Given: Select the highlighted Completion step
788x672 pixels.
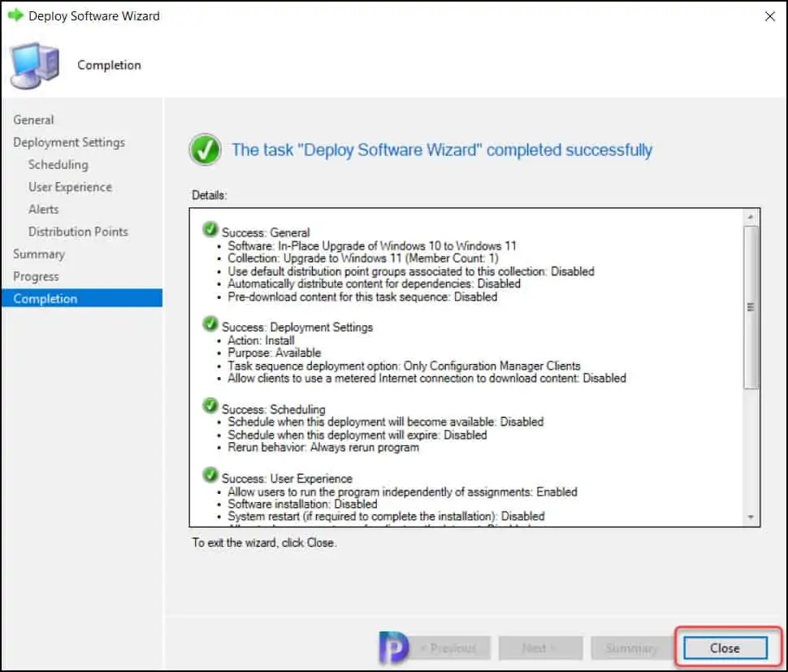Looking at the screenshot, I should coord(82,298).
